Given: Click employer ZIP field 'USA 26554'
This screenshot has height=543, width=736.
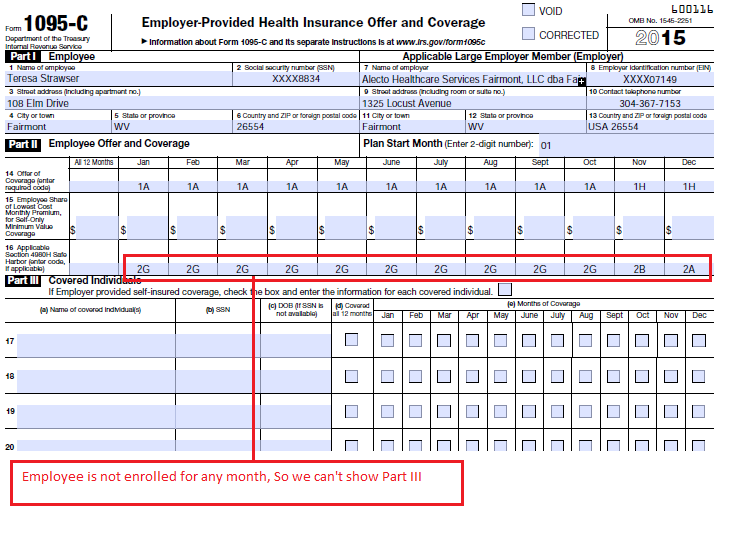Looking at the screenshot, I should click(650, 126).
